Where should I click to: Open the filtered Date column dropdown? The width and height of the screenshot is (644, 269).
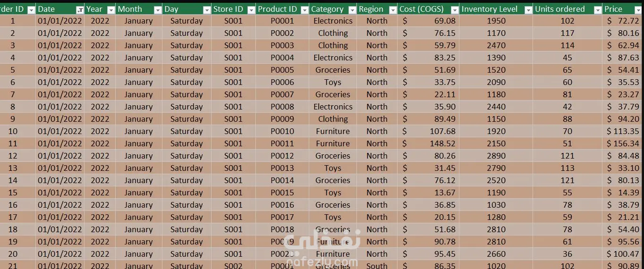[x=80, y=9]
